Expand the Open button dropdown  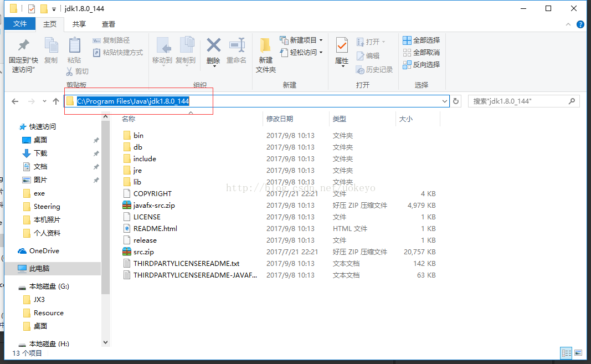click(383, 42)
